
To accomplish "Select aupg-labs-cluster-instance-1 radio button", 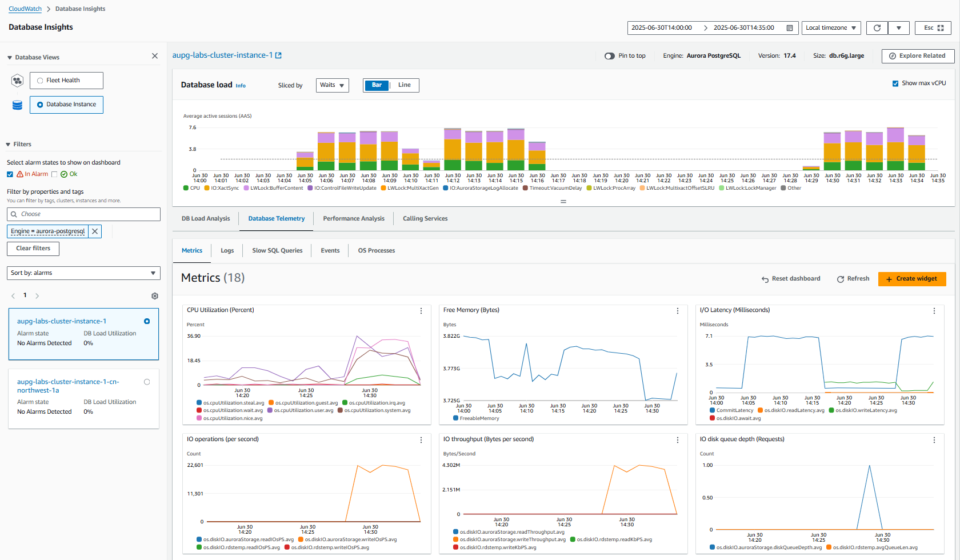I will [x=147, y=321].
